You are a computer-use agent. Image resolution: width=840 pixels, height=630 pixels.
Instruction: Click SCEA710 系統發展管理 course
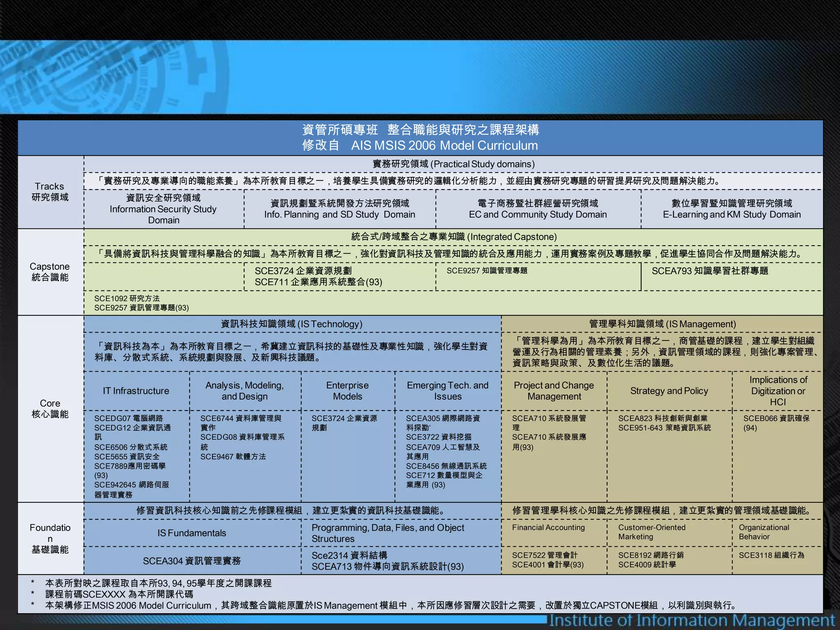[549, 423]
